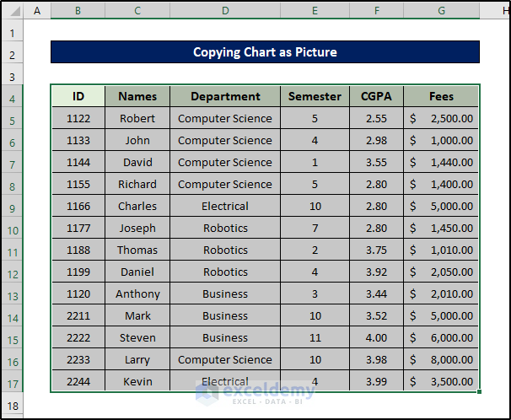This screenshot has height=420, width=511.
Task: Click the ID header cell
Action: [x=78, y=96]
